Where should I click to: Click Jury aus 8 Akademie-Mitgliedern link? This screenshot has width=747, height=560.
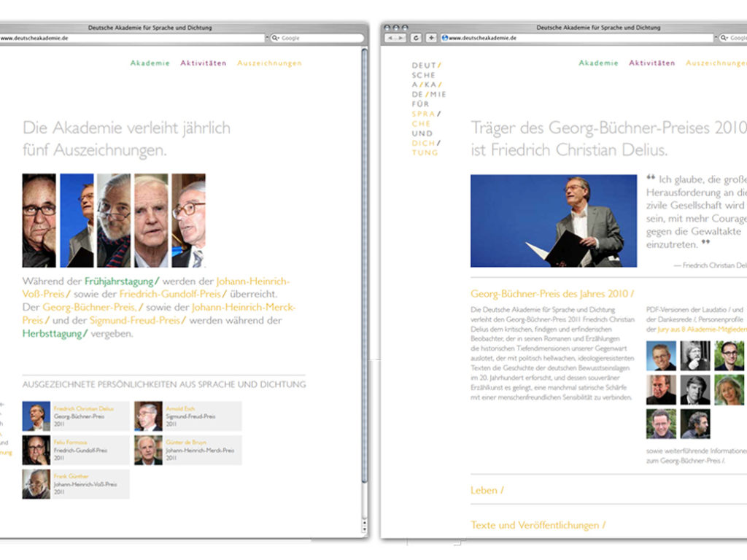(x=696, y=330)
